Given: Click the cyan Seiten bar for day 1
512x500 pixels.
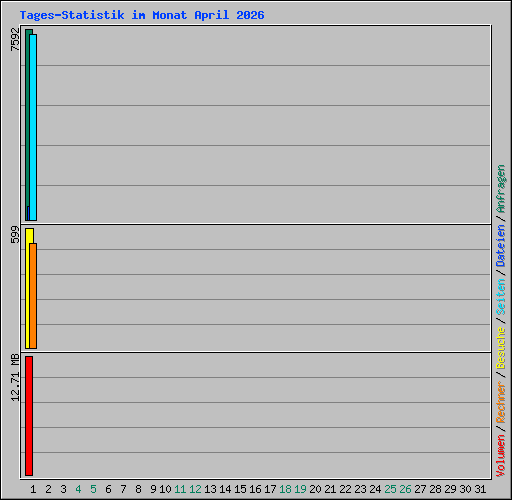Looking at the screenshot, I should pyautogui.click(x=33, y=127).
